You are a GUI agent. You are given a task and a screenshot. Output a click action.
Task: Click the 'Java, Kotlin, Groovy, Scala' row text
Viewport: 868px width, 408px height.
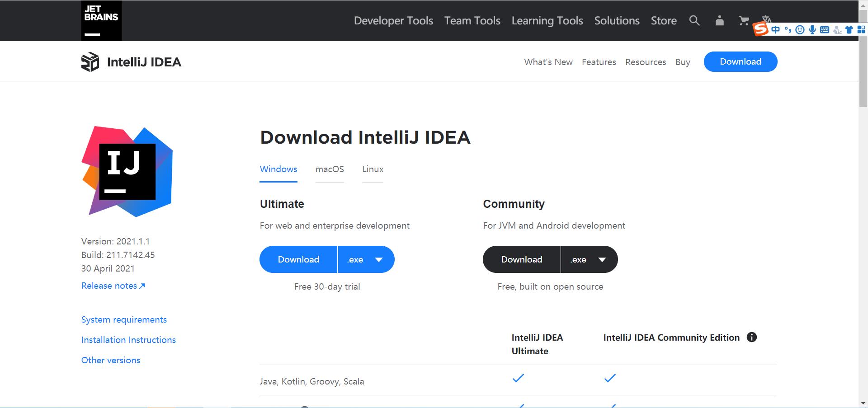click(x=311, y=381)
